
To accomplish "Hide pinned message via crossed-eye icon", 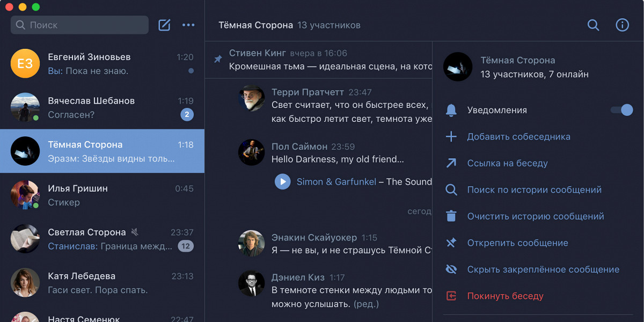I will tap(451, 269).
